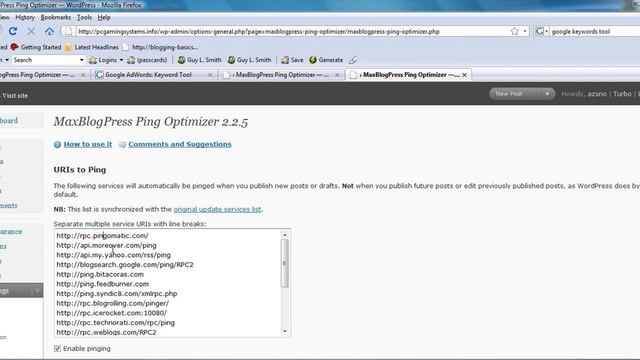Open Comments and Suggestions link

[x=180, y=144]
